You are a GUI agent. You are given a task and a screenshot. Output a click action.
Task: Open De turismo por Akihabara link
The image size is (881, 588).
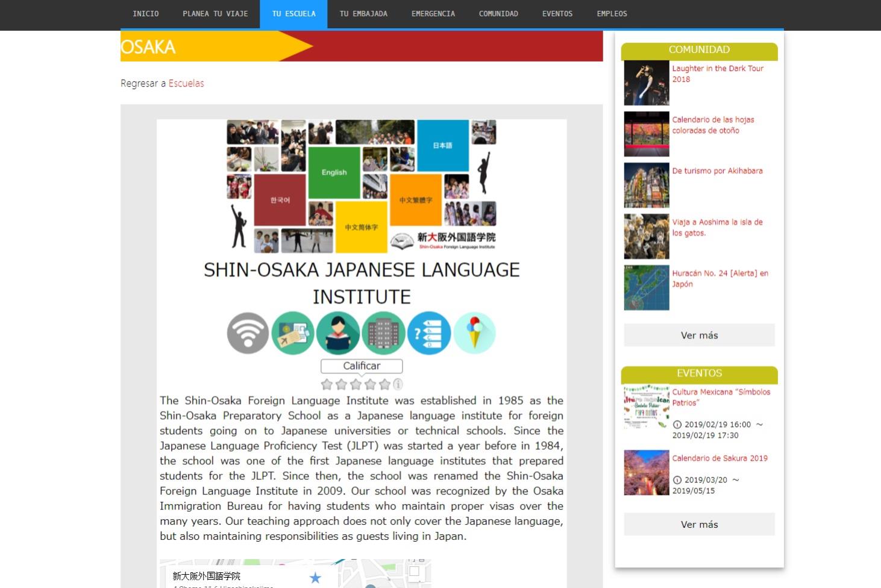(x=717, y=170)
